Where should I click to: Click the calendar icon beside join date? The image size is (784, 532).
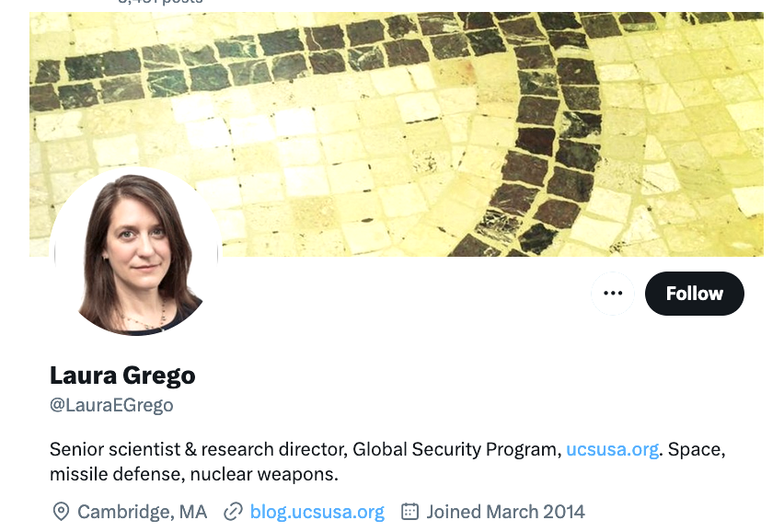409,512
